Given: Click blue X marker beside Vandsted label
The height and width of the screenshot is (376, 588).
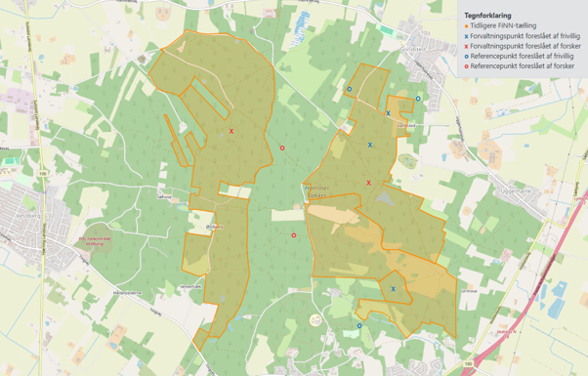Looking at the screenshot, I should (388, 113).
